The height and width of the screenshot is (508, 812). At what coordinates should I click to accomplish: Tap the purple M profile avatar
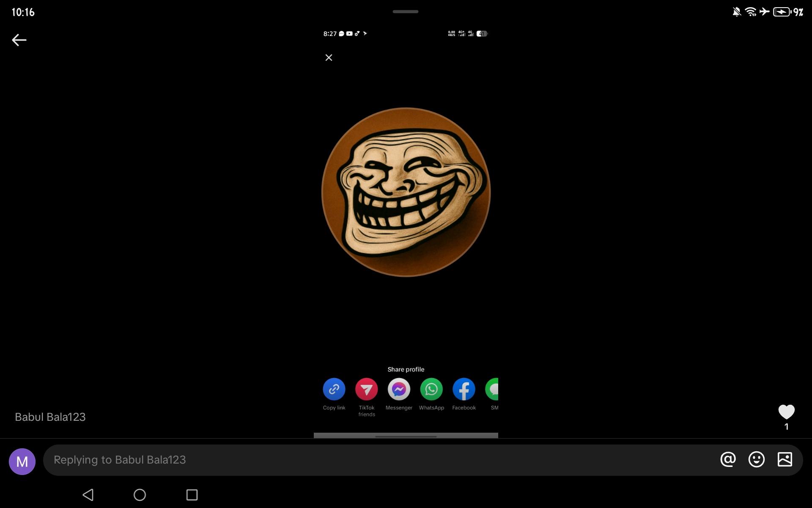click(22, 461)
